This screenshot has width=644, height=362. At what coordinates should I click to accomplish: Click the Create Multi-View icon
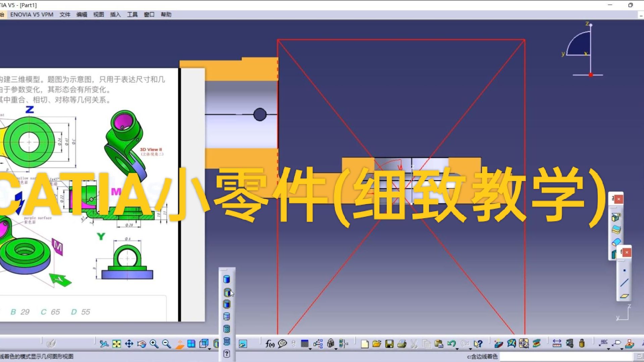(x=191, y=344)
